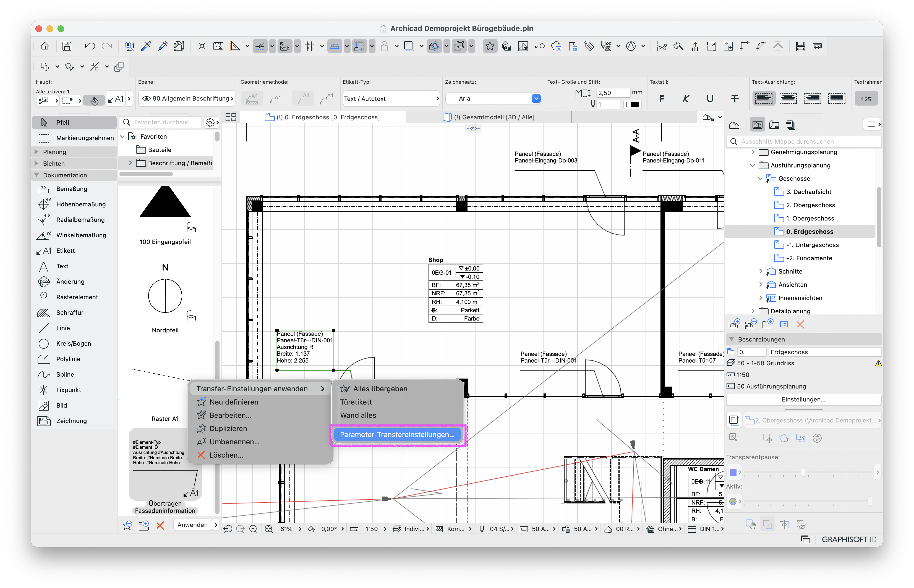914x588 pixels.
Task: Open the 90 Allgemein Beschriftung layer dropdown
Action: click(187, 99)
